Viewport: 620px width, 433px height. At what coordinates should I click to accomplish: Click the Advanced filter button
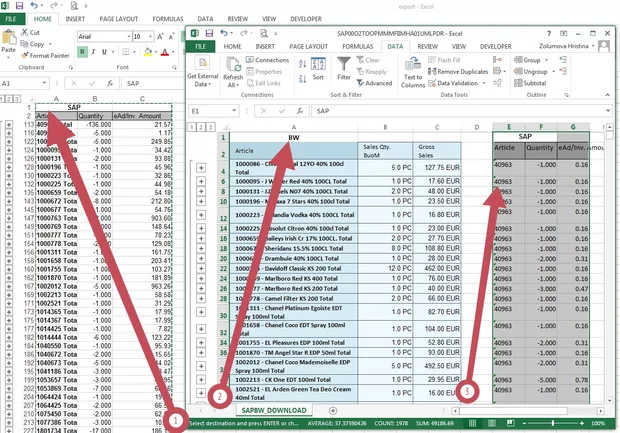click(x=376, y=83)
